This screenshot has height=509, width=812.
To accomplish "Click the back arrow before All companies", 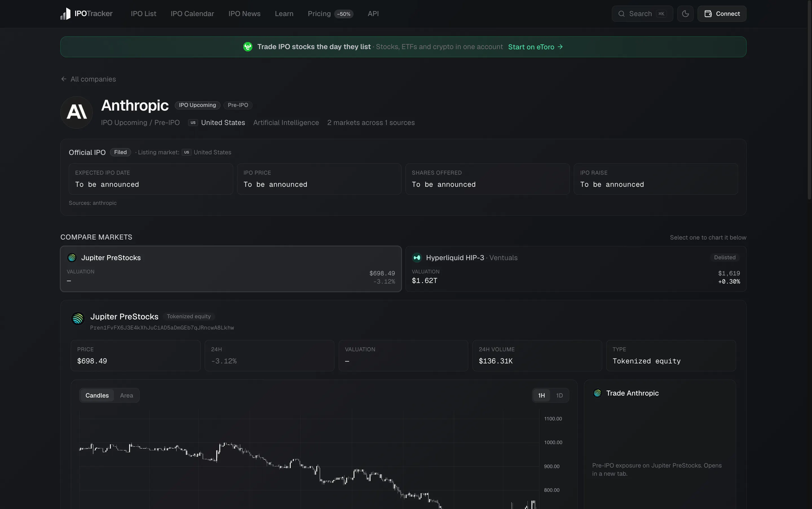I will coord(63,79).
